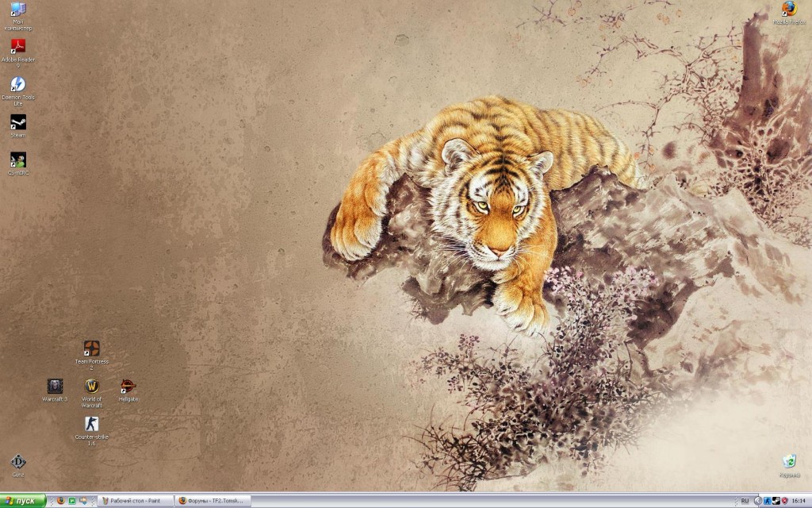The width and height of the screenshot is (812, 508).
Task: Switch to the Firefox TF2.Tomsk forum window
Action: coord(213,501)
